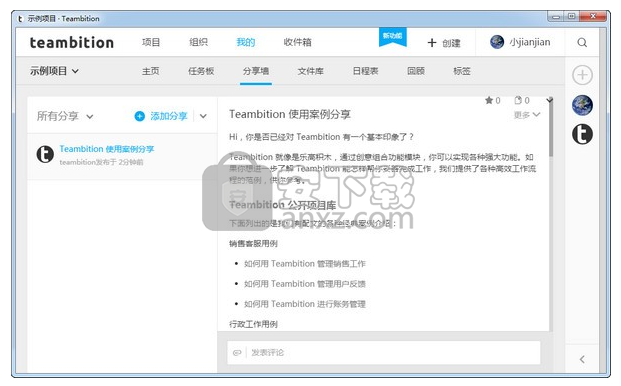Go to 我的 page

[246, 42]
